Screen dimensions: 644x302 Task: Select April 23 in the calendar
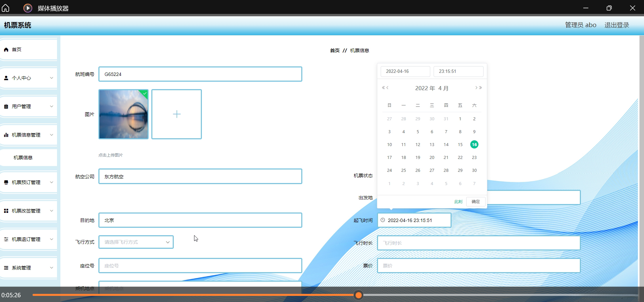[x=474, y=158]
